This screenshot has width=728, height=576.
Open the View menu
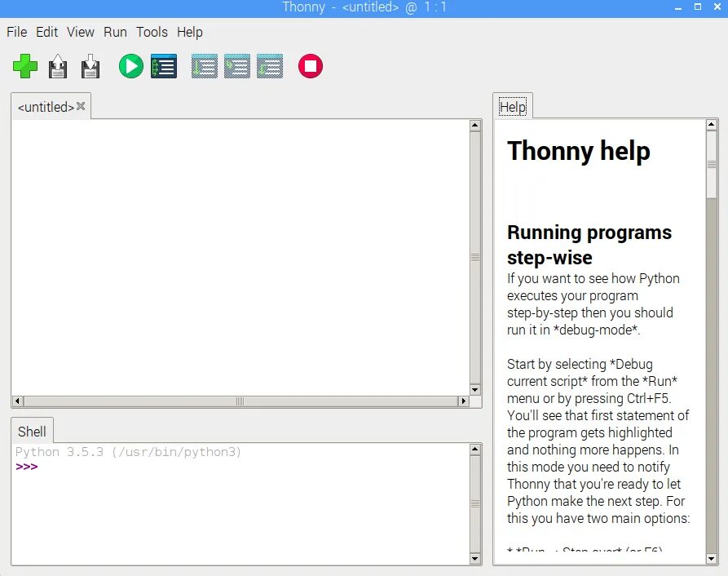[81, 32]
